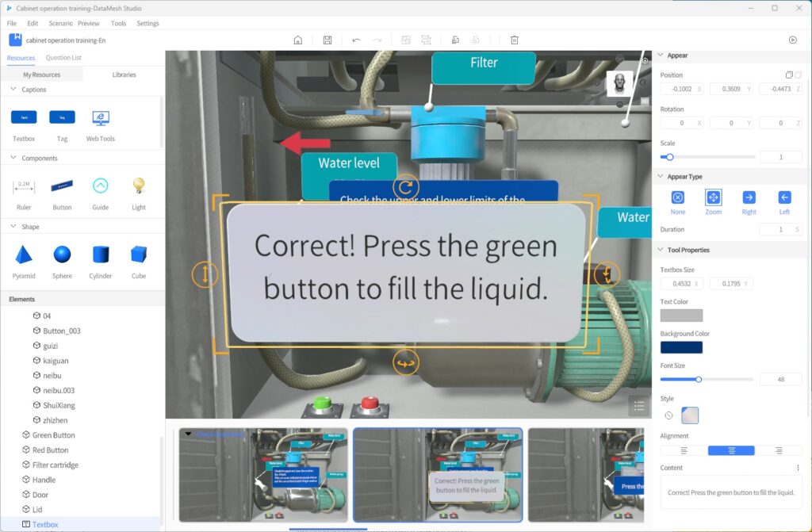This screenshot has height=532, width=812.
Task: Switch to the Question List tab
Action: pos(63,58)
